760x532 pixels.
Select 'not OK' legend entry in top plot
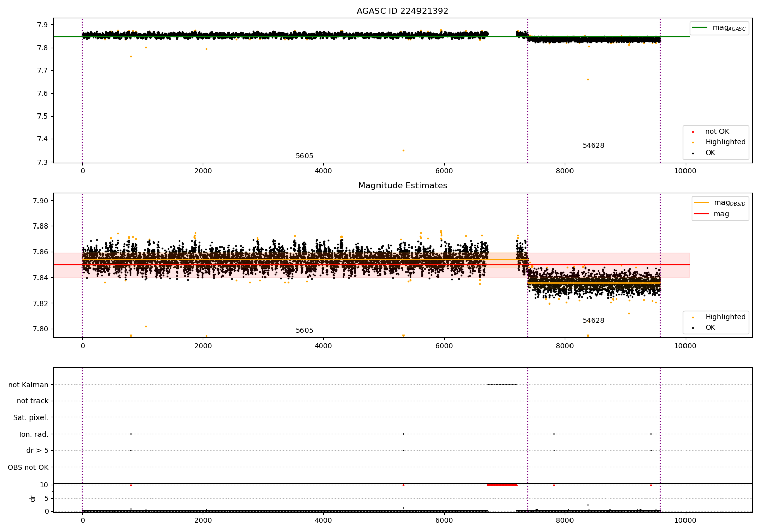click(x=717, y=132)
